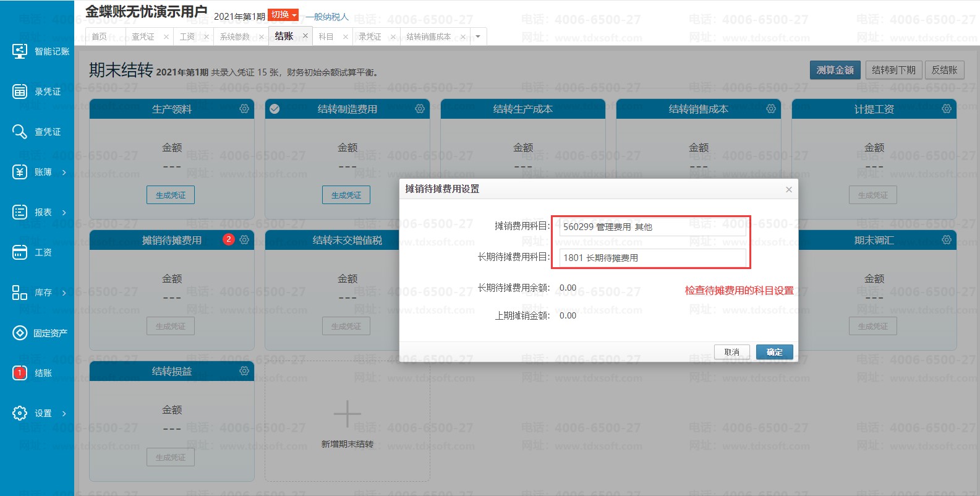Viewport: 980px width, 496px height.
Task: Click the 切换 period dropdown
Action: point(284,15)
